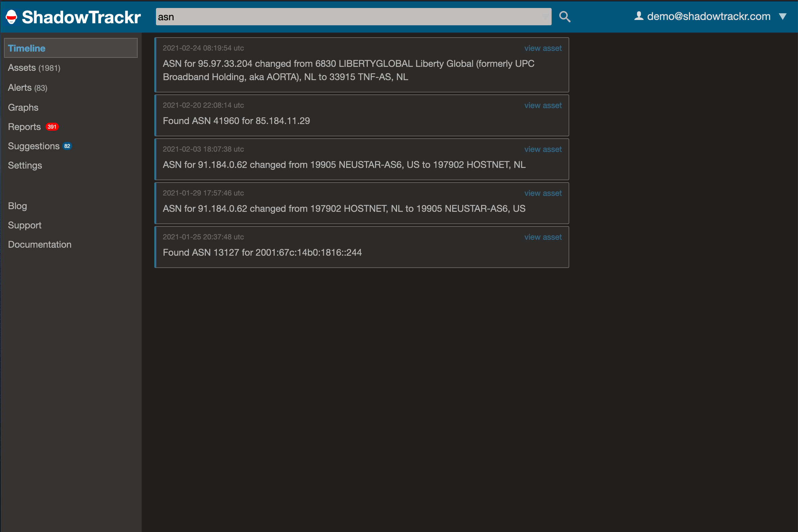Navigate to the Blog page
Screen dimensions: 798x532
[x=17, y=205]
